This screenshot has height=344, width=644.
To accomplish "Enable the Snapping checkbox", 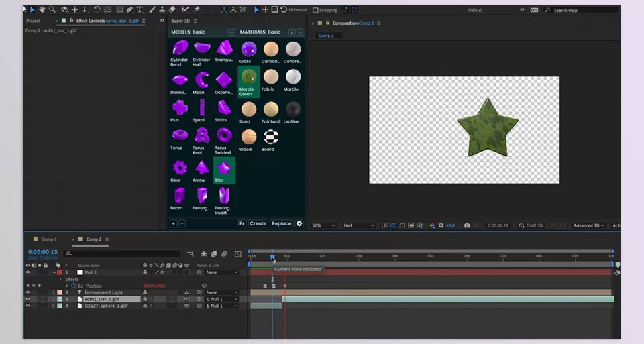I will click(x=315, y=10).
